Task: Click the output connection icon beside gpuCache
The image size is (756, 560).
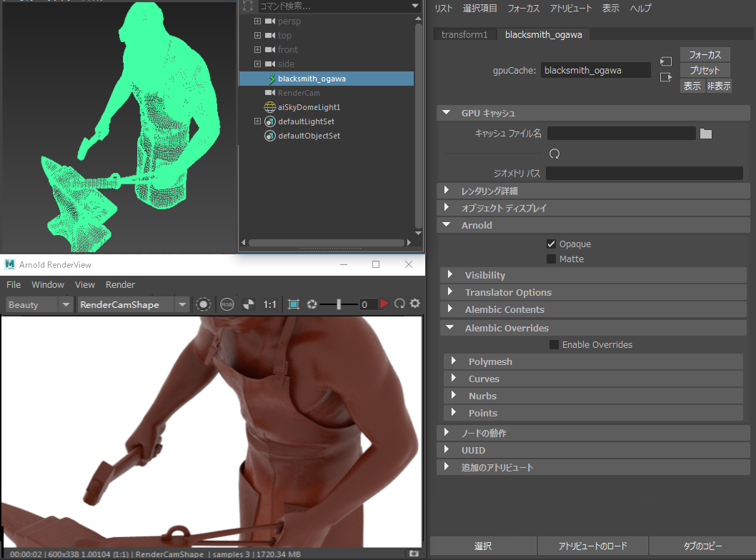Action: point(666,77)
